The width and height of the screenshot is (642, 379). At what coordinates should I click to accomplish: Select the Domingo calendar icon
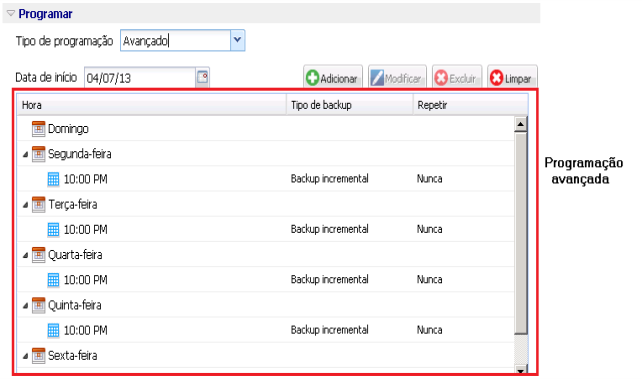(38, 129)
